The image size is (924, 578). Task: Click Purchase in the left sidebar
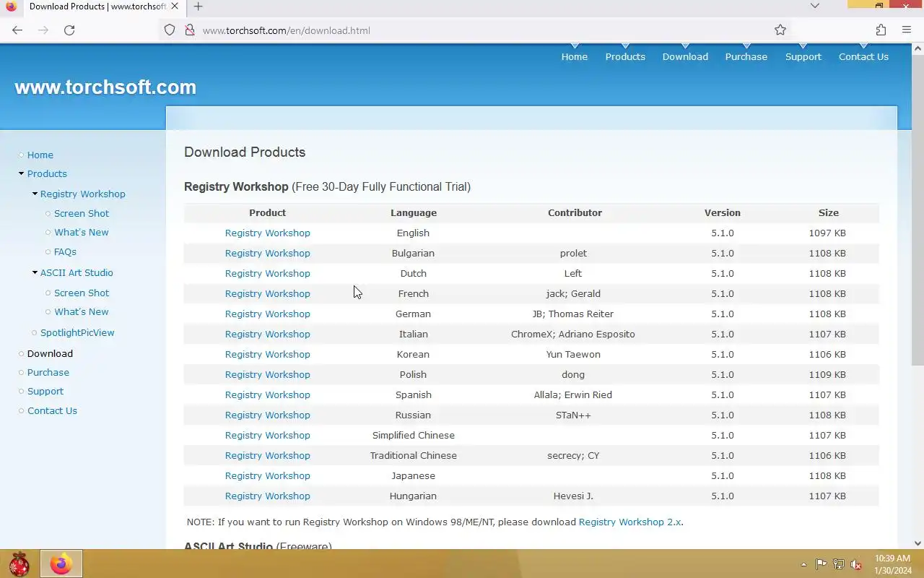tap(48, 372)
